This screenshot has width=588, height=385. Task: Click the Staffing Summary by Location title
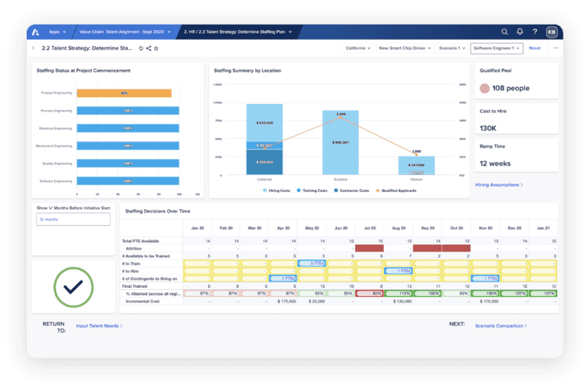[x=247, y=70]
